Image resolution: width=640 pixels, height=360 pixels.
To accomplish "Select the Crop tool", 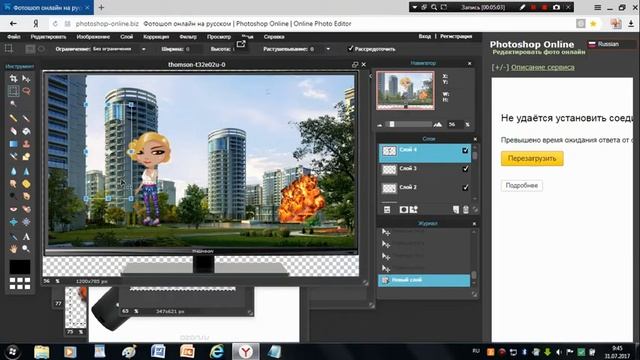I will pos(13,78).
